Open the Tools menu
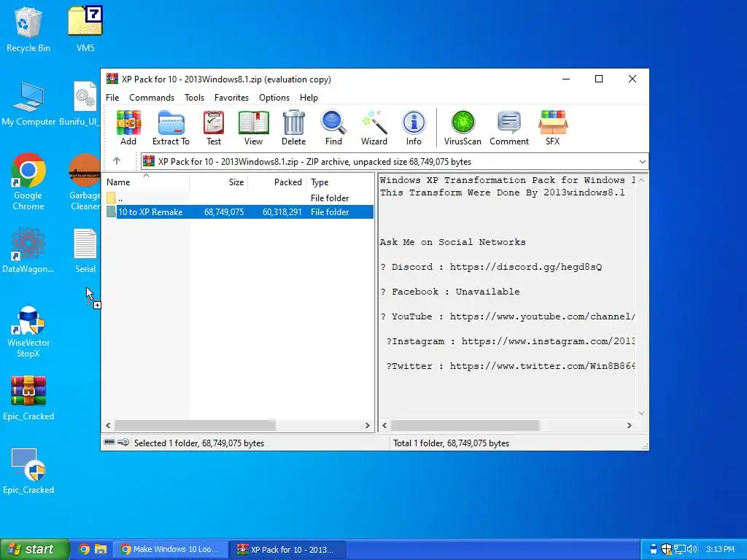Screen dimensions: 747x560 [x=194, y=97]
